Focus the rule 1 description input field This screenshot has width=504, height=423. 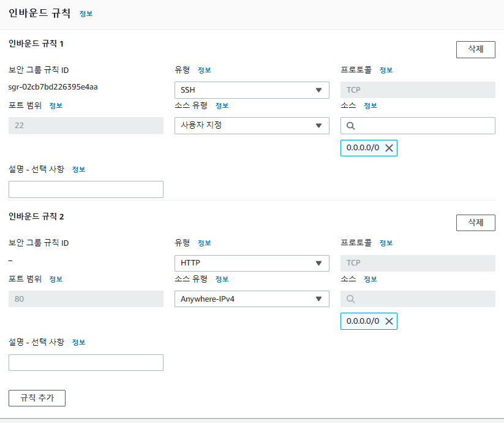[86, 189]
